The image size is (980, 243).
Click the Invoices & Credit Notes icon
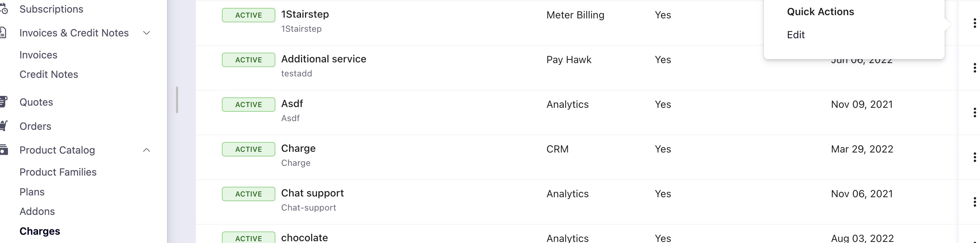(x=3, y=33)
